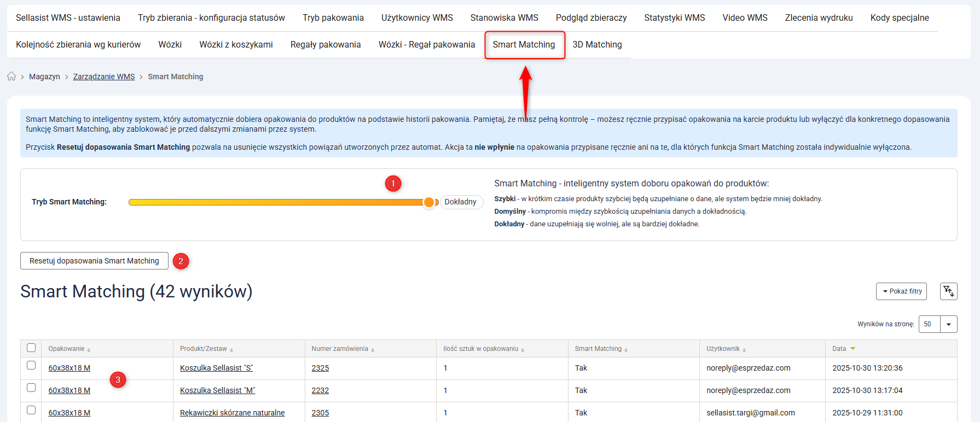980x422 pixels.
Task: Toggle Data column descending sort arrow
Action: point(853,349)
